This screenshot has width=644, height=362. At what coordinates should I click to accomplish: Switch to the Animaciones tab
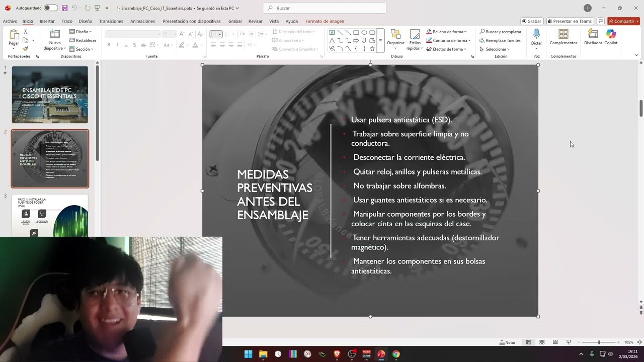pos(143,21)
